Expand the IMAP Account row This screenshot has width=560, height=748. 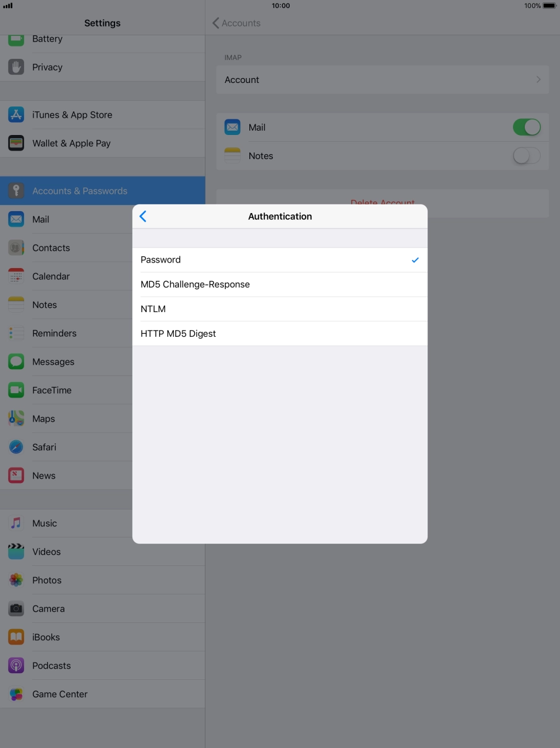point(382,80)
